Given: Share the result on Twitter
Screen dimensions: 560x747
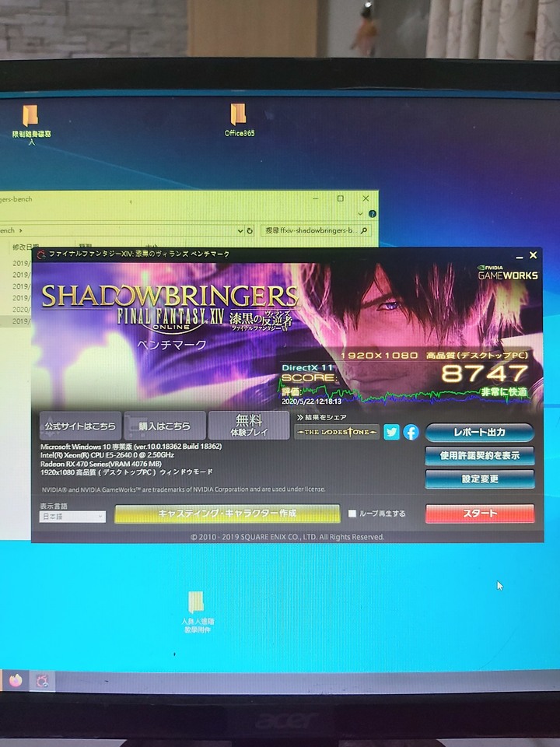Looking at the screenshot, I should [x=391, y=432].
